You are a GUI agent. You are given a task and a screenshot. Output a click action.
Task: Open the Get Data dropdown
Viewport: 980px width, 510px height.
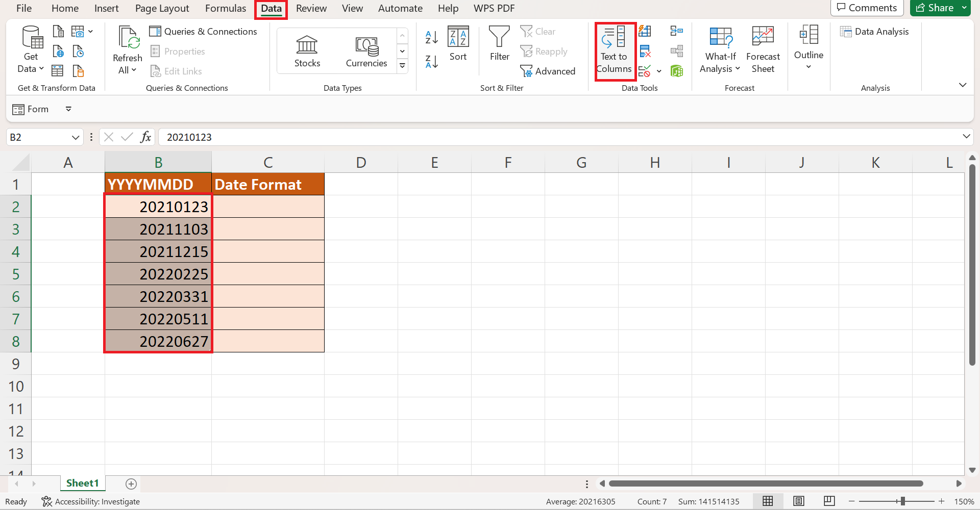pos(31,48)
